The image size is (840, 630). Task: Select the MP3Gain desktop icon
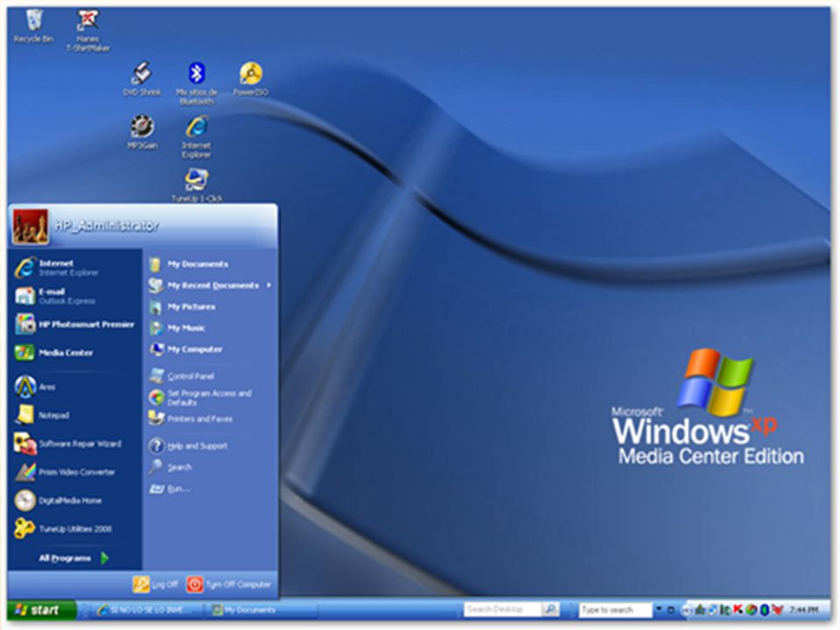pos(142,132)
